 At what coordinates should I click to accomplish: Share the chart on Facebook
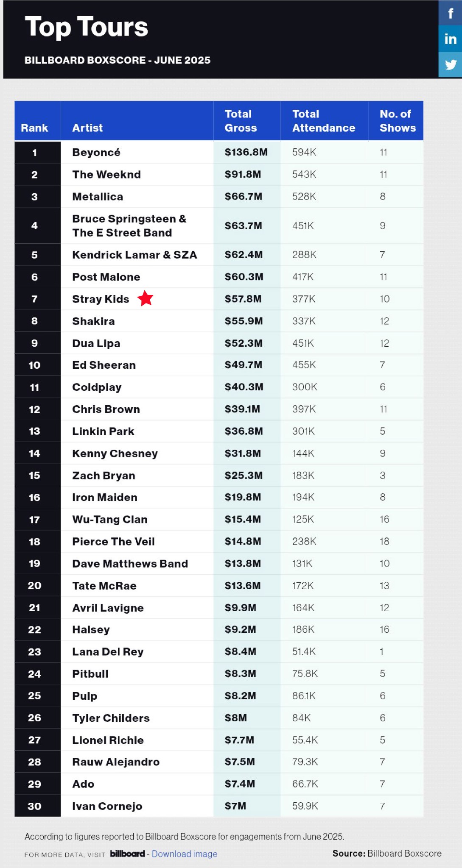[x=450, y=13]
